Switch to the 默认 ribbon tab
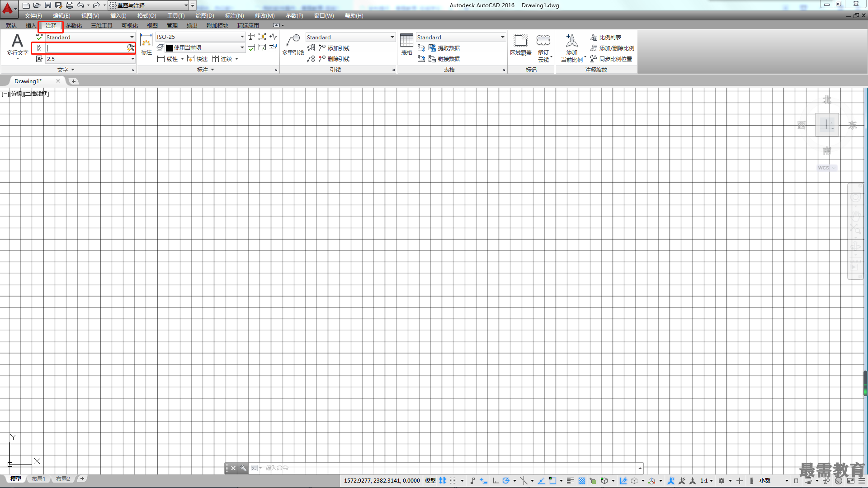868x488 pixels. (x=11, y=26)
